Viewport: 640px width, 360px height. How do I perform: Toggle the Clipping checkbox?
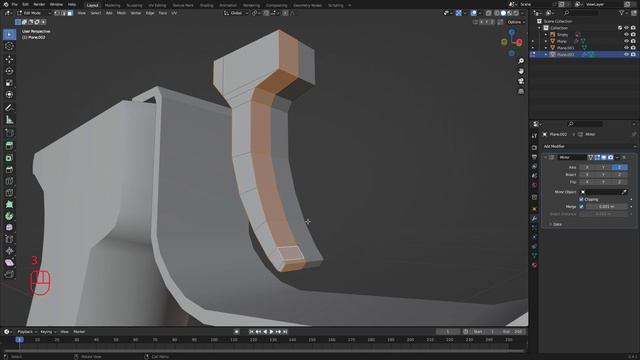[x=581, y=199]
